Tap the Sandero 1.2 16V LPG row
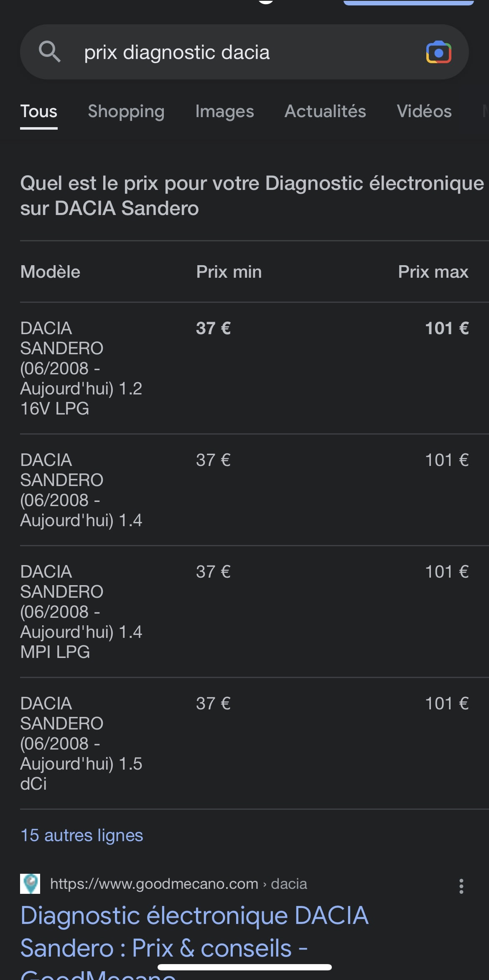489x980 pixels. pyautogui.click(x=81, y=368)
